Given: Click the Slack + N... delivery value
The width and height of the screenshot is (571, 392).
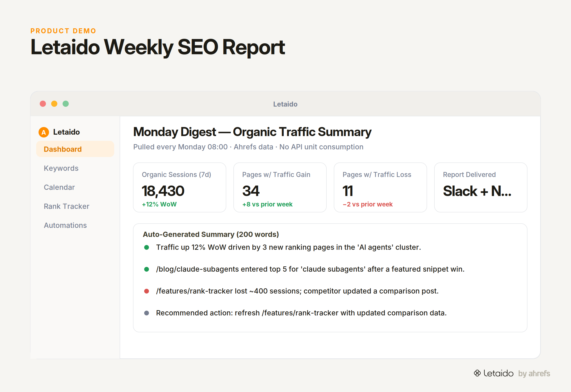Looking at the screenshot, I should pos(477,191).
